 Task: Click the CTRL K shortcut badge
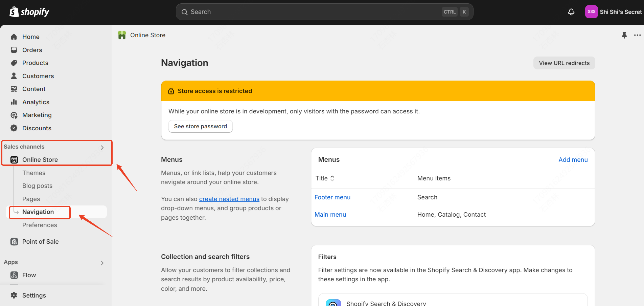(x=455, y=12)
